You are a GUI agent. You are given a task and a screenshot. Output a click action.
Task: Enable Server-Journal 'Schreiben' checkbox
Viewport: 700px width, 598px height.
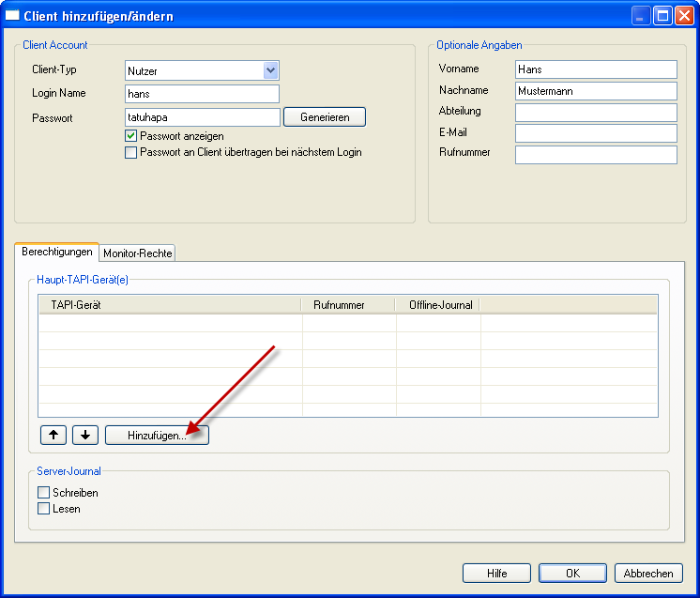click(x=43, y=493)
